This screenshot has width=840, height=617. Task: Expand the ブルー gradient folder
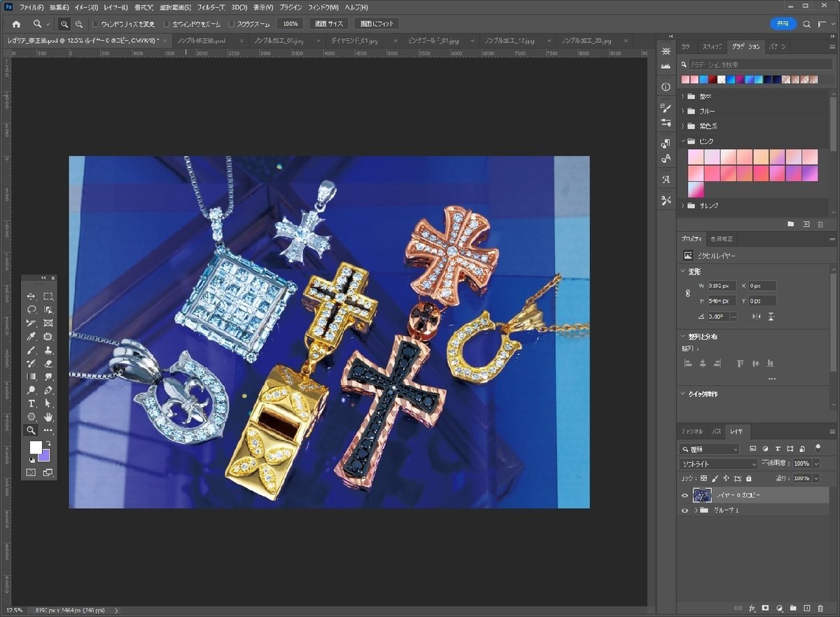[x=683, y=111]
